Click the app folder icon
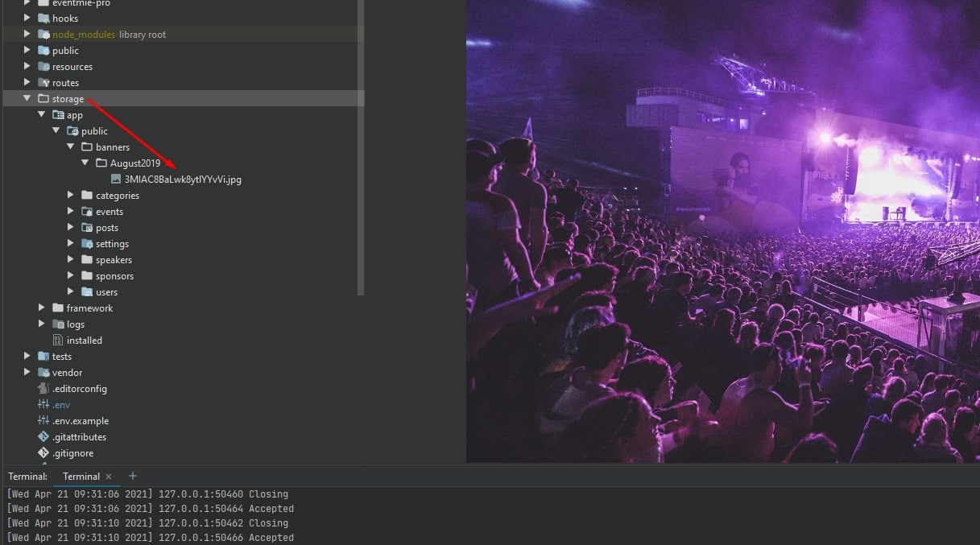The height and width of the screenshot is (545, 980). click(58, 115)
